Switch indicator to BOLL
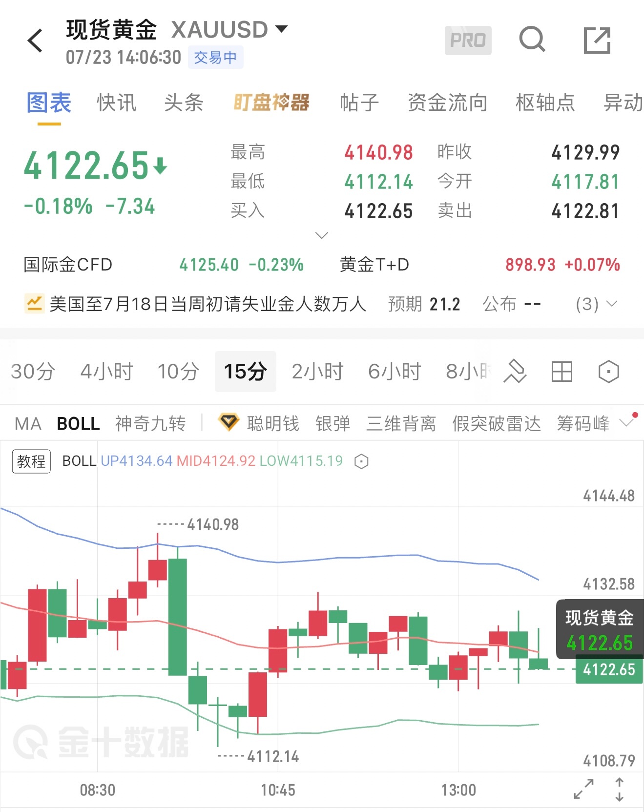 click(x=78, y=423)
